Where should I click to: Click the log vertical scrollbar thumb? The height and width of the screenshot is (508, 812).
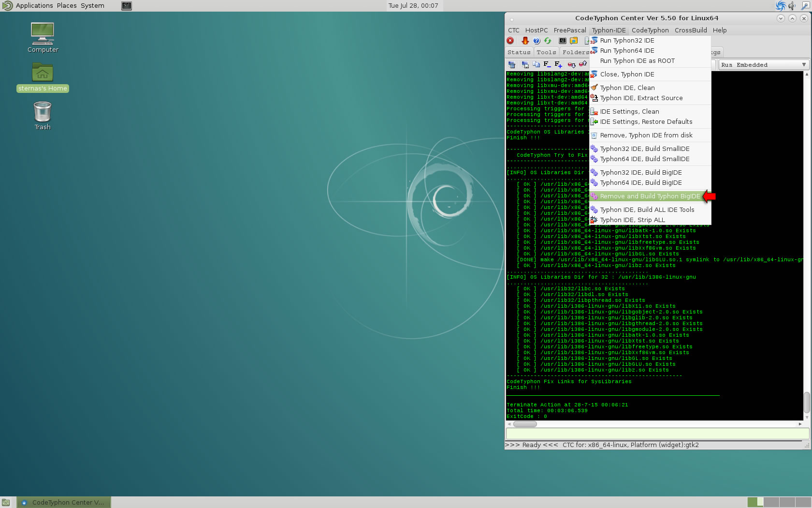click(x=807, y=403)
